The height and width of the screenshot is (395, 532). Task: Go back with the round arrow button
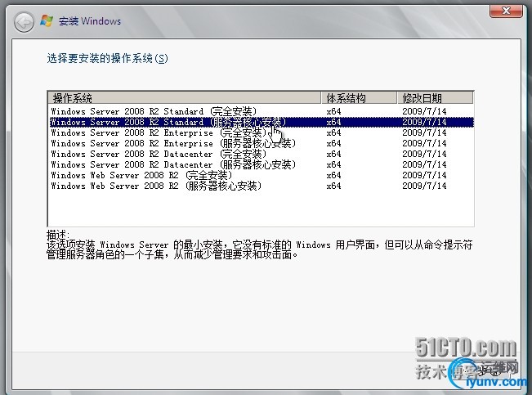pyautogui.click(x=24, y=22)
